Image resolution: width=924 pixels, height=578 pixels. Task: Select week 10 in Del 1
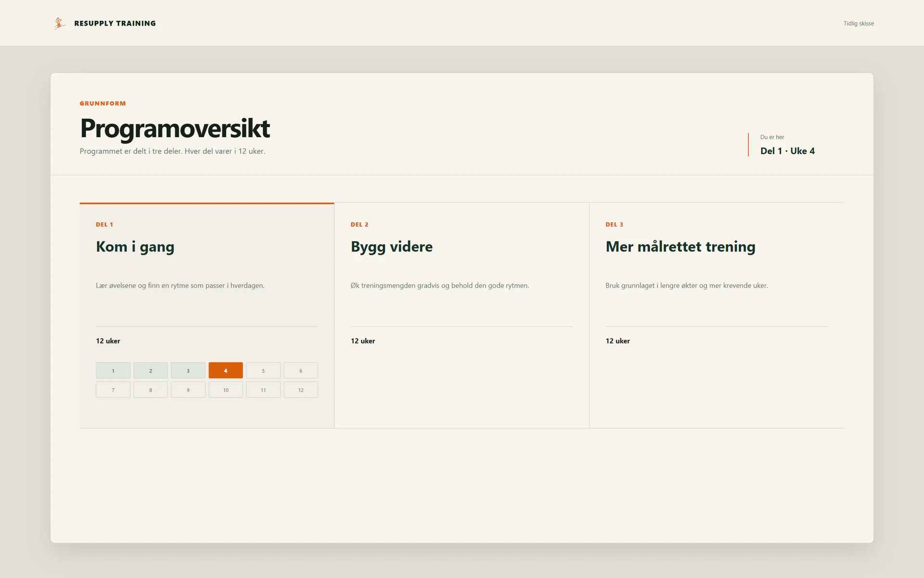click(226, 390)
